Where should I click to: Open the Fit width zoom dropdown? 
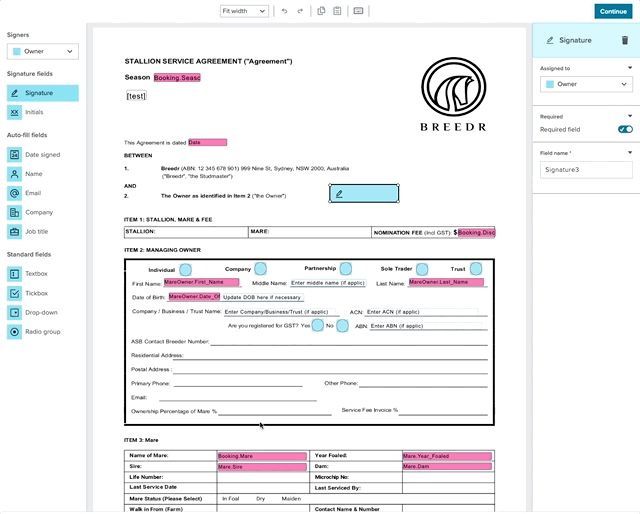click(x=244, y=11)
